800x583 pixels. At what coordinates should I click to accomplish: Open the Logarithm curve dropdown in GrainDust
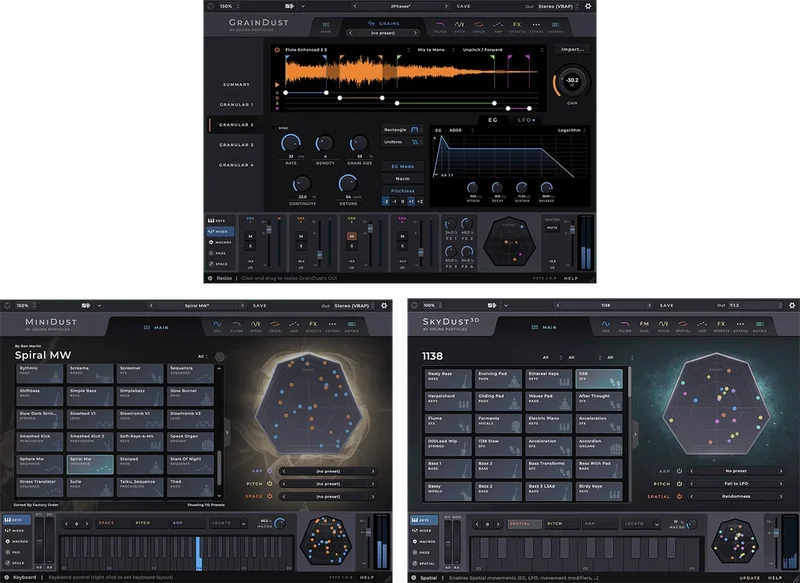click(571, 130)
